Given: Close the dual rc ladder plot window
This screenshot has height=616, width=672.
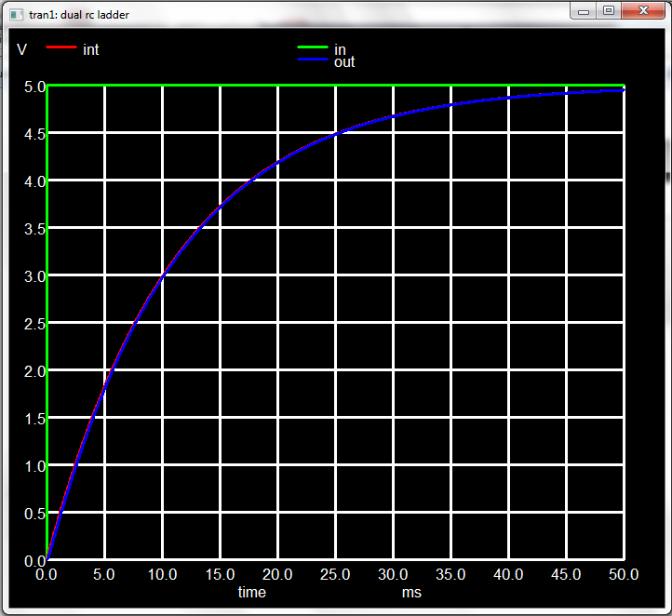Looking at the screenshot, I should [x=643, y=11].
